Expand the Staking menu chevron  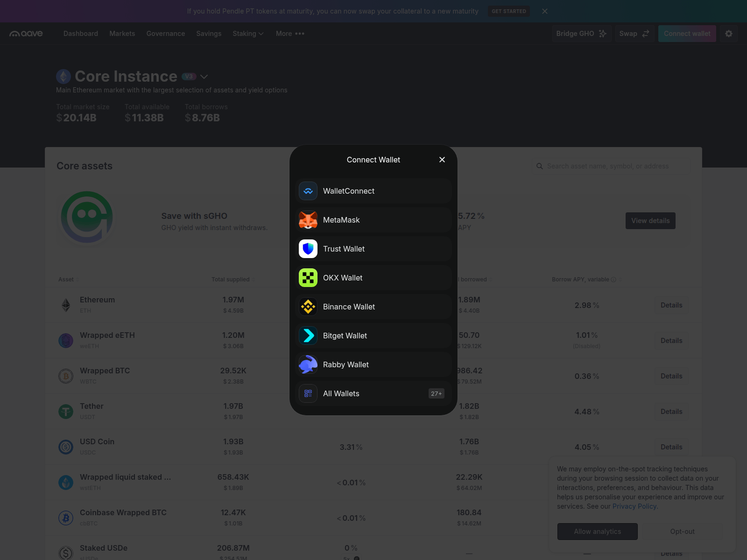tap(261, 34)
